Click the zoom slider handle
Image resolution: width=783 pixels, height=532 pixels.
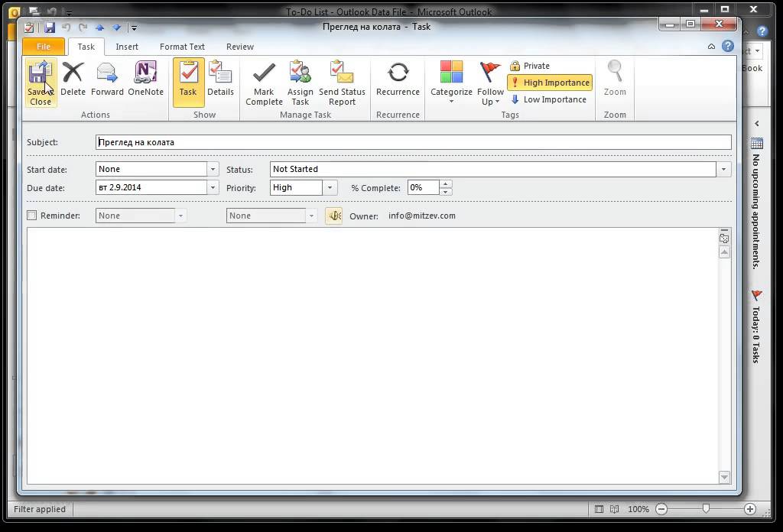[706, 509]
